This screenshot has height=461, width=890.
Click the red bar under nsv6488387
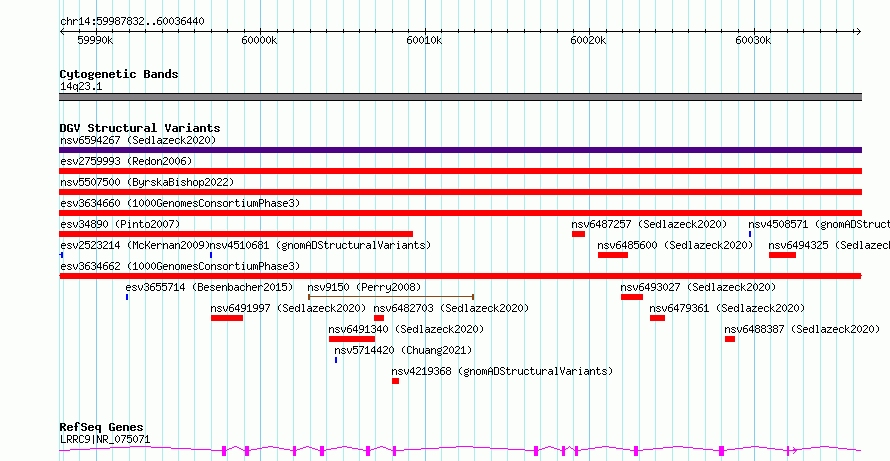[x=730, y=339]
